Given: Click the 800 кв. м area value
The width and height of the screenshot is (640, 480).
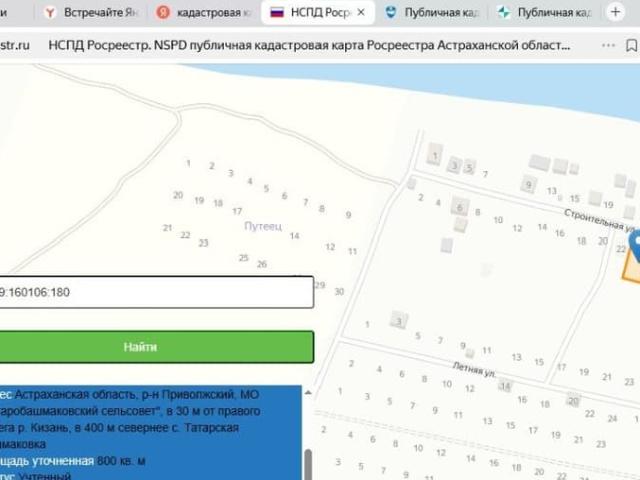Looking at the screenshot, I should (x=121, y=461).
